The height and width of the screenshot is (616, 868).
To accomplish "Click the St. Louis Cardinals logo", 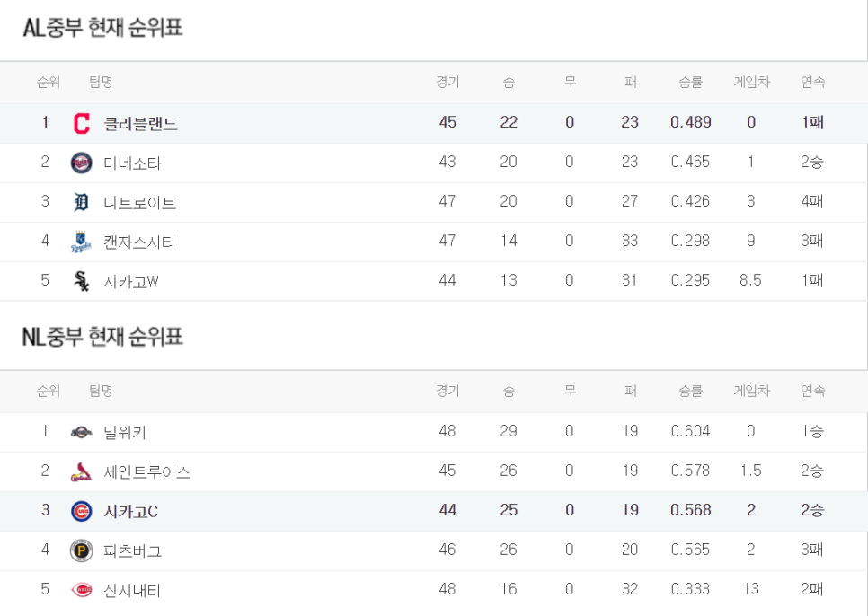I will pyautogui.click(x=82, y=471).
